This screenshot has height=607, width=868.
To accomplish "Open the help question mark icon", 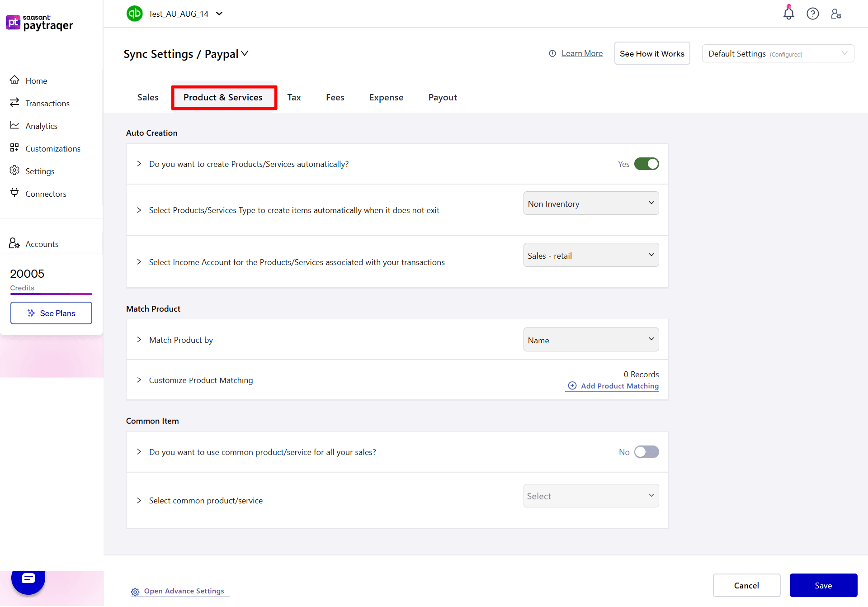I will (813, 14).
